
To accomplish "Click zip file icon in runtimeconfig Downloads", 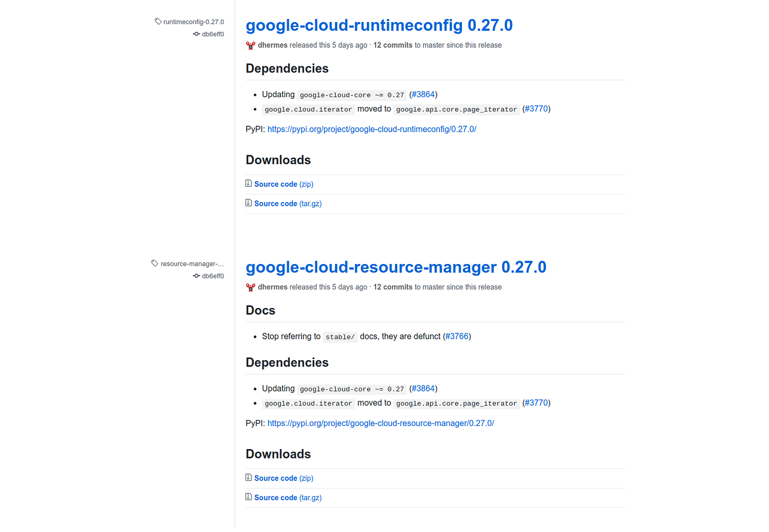I will (249, 183).
